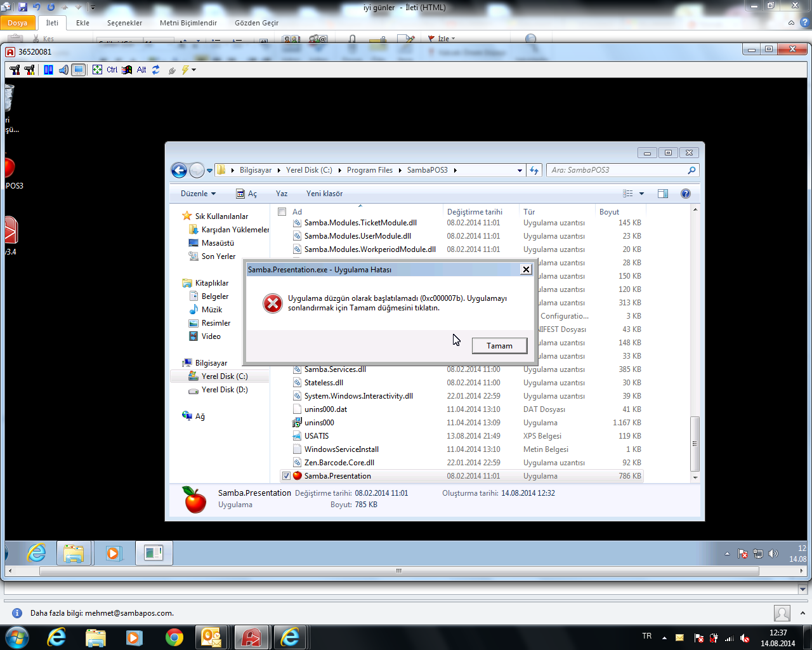Toggle sound icon in remote session toolbar
Viewport: 812px width, 650px height.
pyautogui.click(x=63, y=70)
